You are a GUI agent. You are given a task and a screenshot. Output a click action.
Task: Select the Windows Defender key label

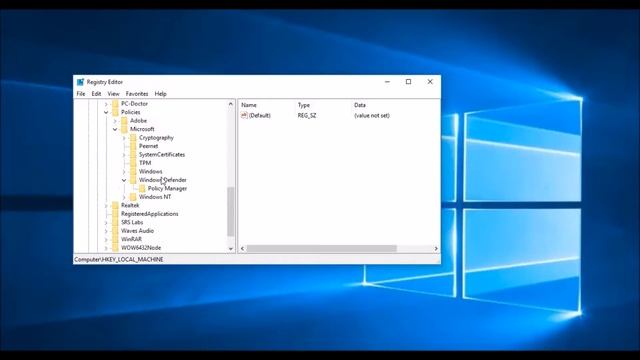click(x=162, y=180)
